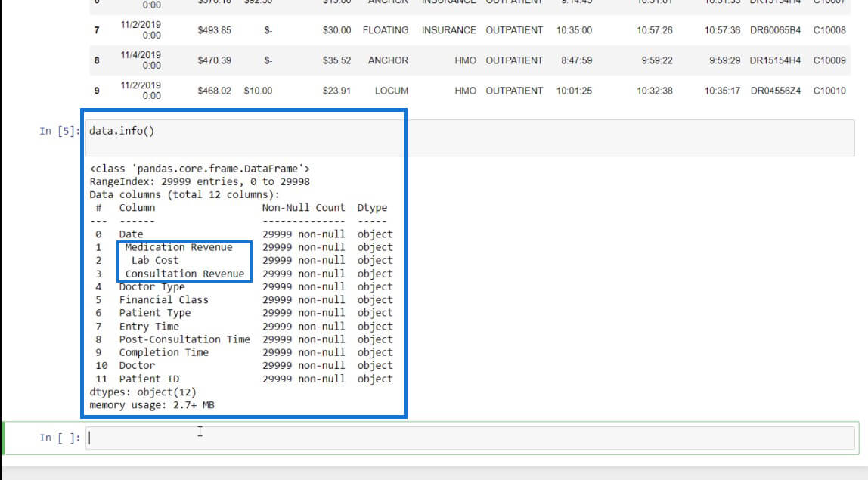Click doctor code DR04556Z4
This screenshot has height=480, width=868.
point(776,91)
